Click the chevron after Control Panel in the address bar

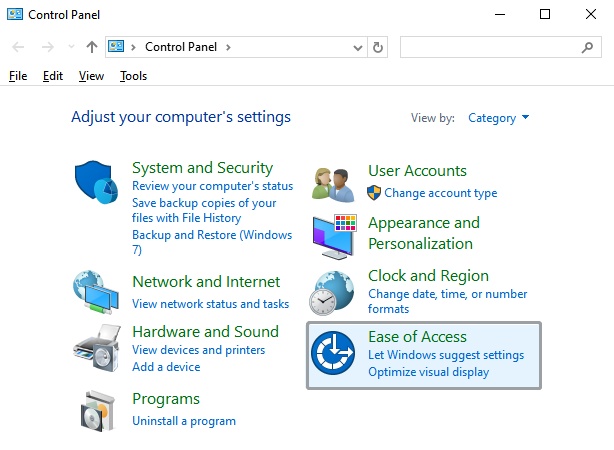[x=228, y=47]
